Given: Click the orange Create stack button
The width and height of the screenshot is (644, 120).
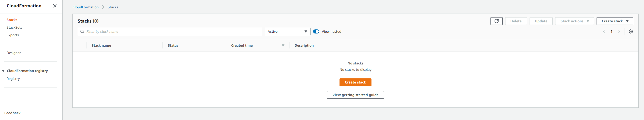Looking at the screenshot, I should pyautogui.click(x=355, y=82).
